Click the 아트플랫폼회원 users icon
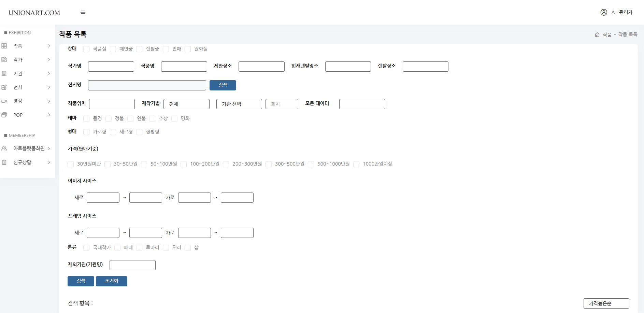Viewport: 644px width, 313px height. (4, 148)
